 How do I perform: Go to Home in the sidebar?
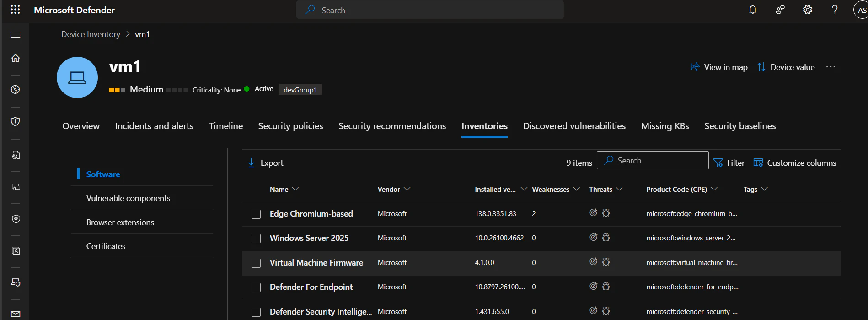click(x=16, y=58)
